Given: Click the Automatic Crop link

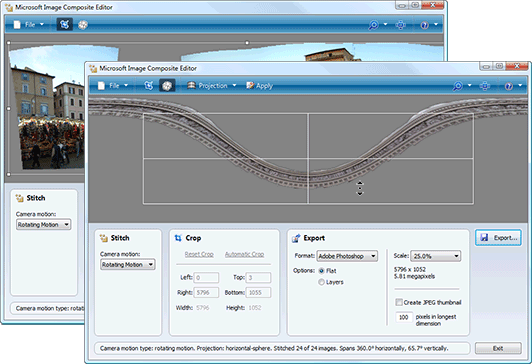Looking at the screenshot, I should tap(244, 254).
